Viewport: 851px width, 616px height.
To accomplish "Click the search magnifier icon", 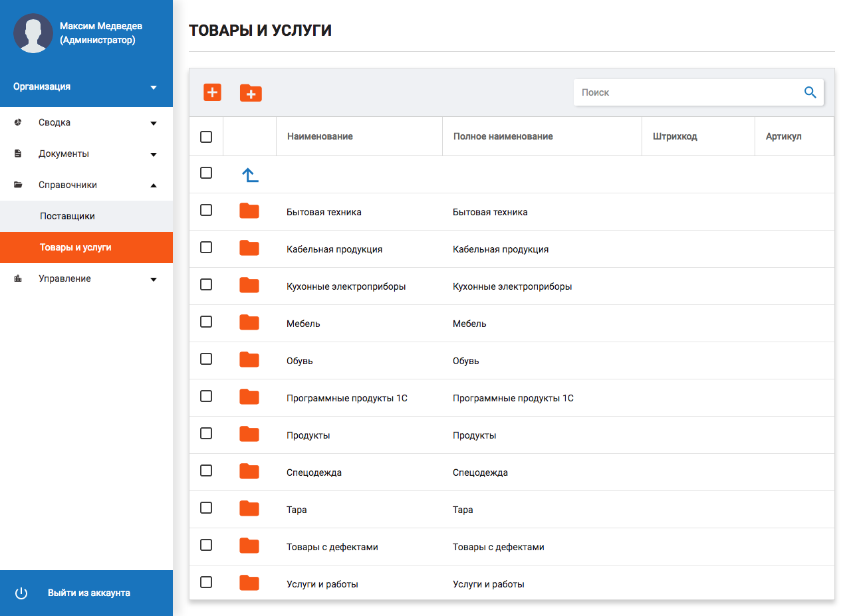I will coord(810,92).
